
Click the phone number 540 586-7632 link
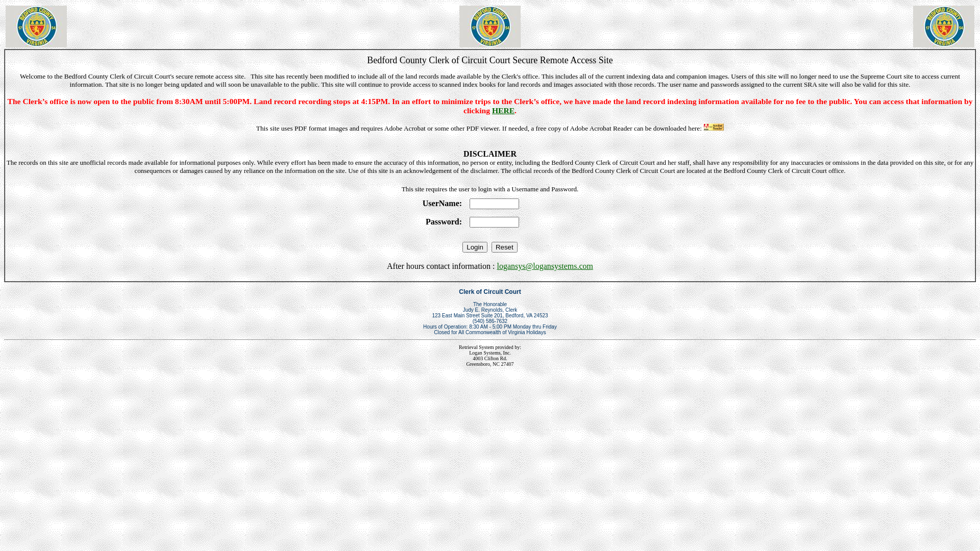489,321
